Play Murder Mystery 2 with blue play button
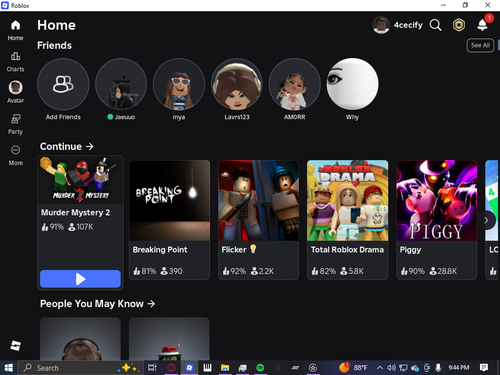The height and width of the screenshot is (375, 500). click(80, 279)
